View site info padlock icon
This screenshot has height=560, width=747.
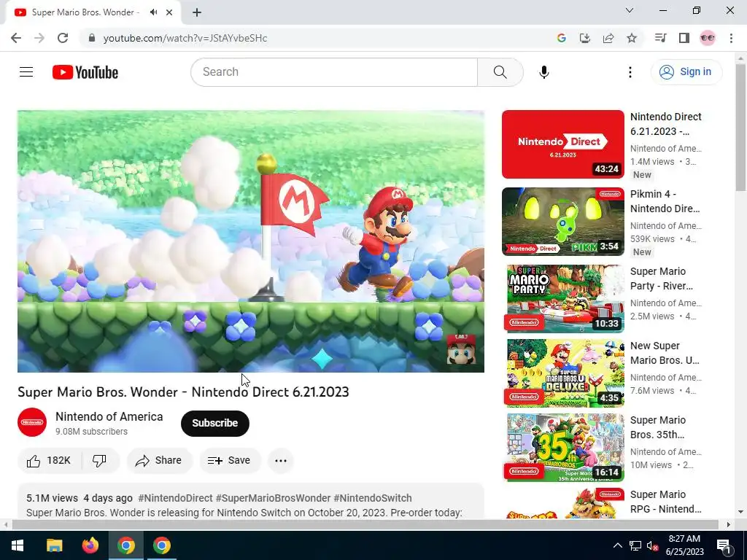pos(92,38)
